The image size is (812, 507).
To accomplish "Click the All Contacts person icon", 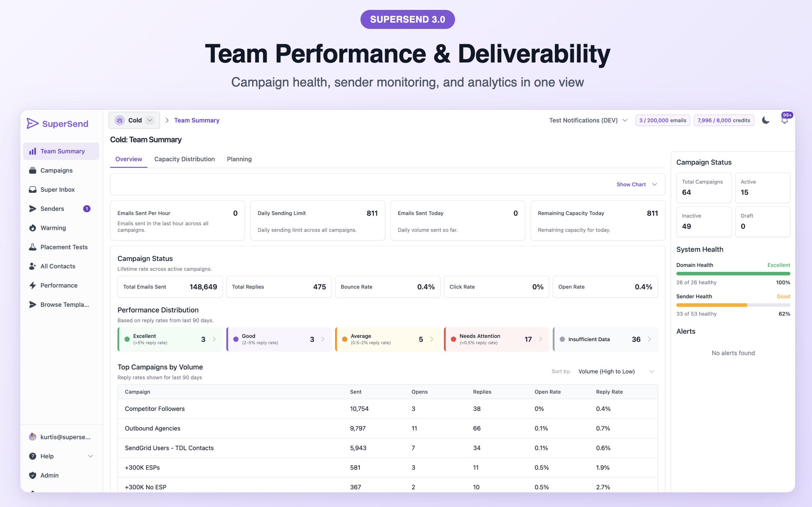I will (x=32, y=266).
